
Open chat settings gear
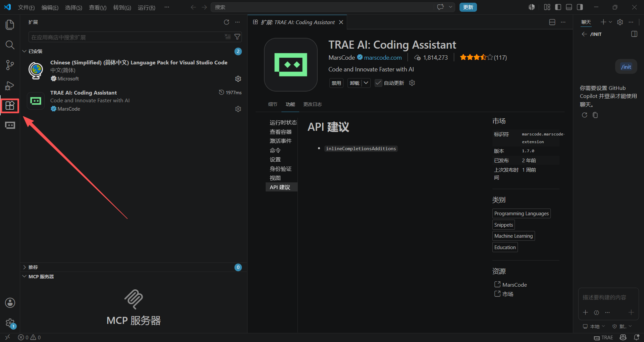pos(620,22)
